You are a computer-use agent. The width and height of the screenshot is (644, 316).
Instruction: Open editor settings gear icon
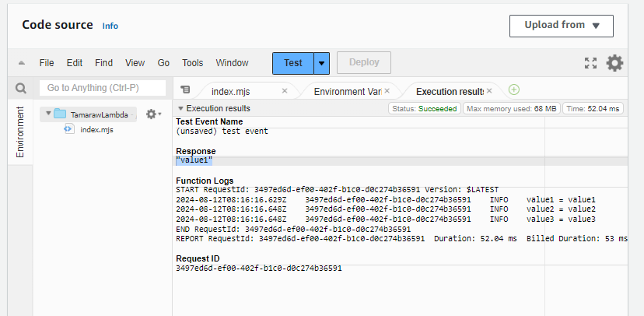(614, 63)
